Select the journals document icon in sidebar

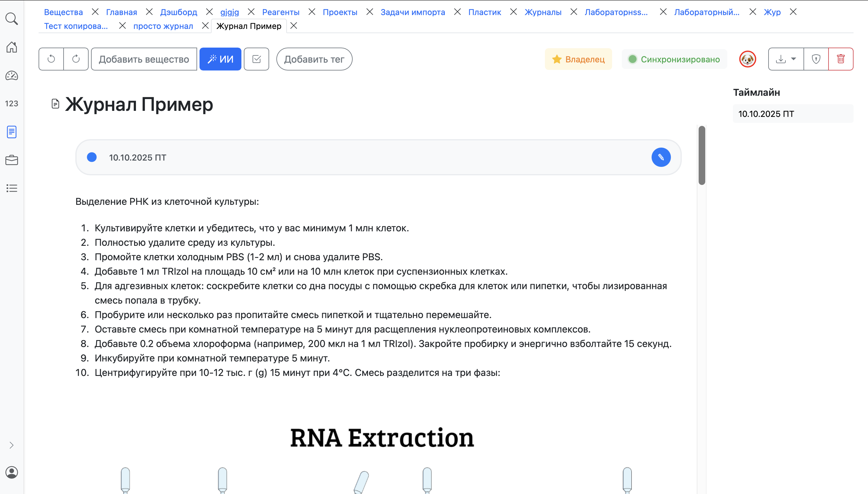[x=12, y=132]
